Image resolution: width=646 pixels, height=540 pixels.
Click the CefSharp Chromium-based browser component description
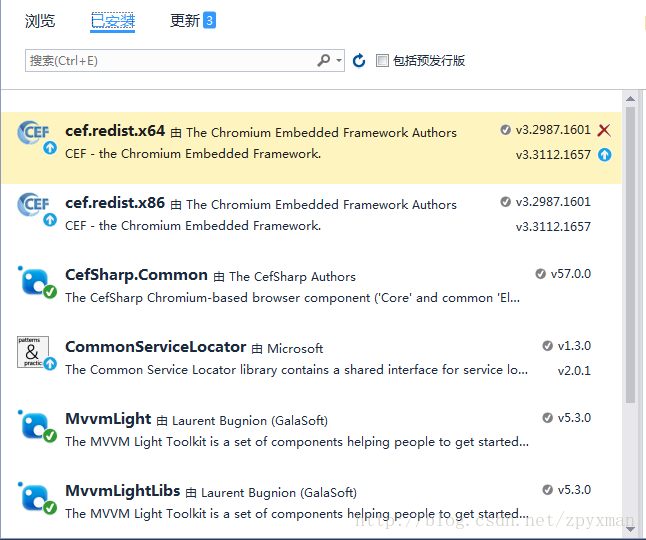(x=293, y=298)
